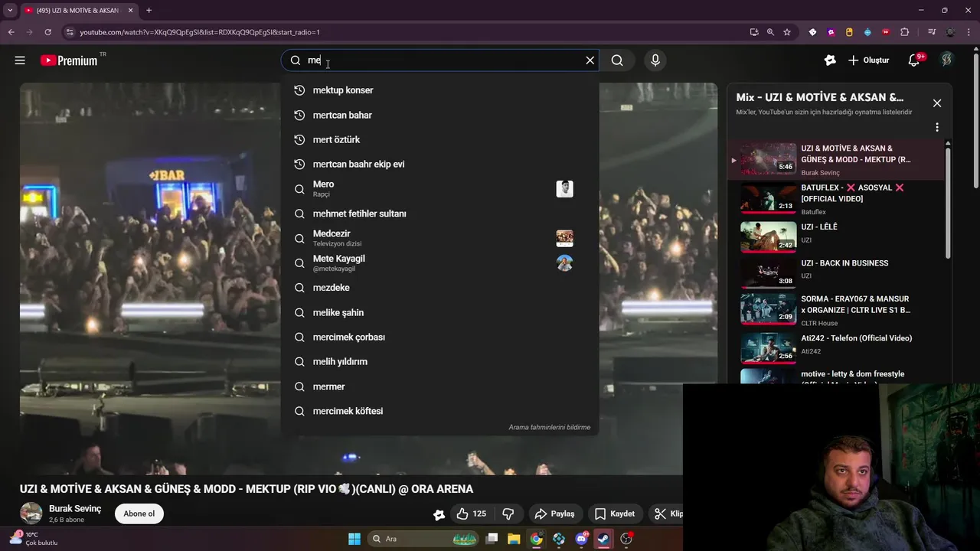Click sparkle icon left of like button
This screenshot has width=980, height=551.
(x=439, y=514)
